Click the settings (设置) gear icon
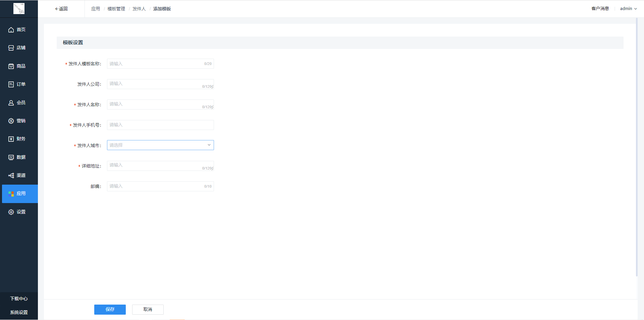This screenshot has width=644, height=320. 11,212
